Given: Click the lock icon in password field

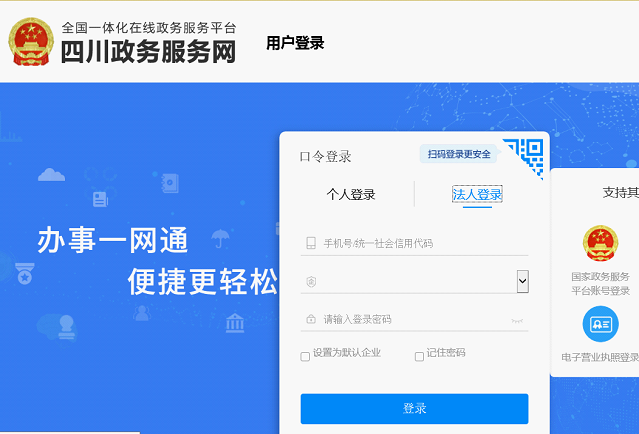Looking at the screenshot, I should [x=311, y=319].
